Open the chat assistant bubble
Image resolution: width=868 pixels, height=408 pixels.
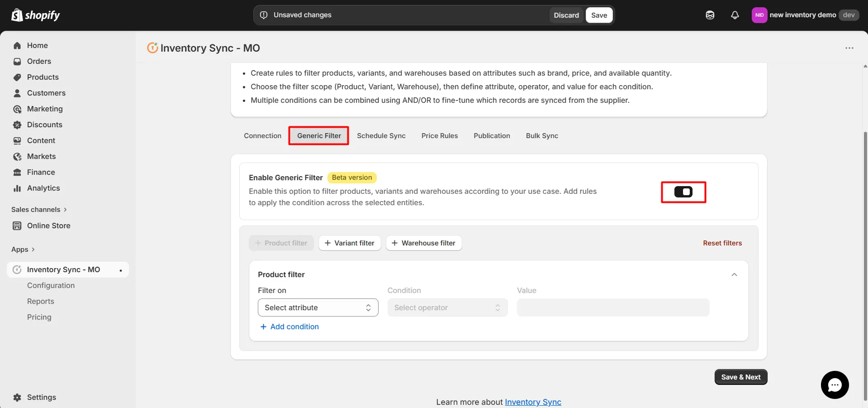click(x=835, y=384)
